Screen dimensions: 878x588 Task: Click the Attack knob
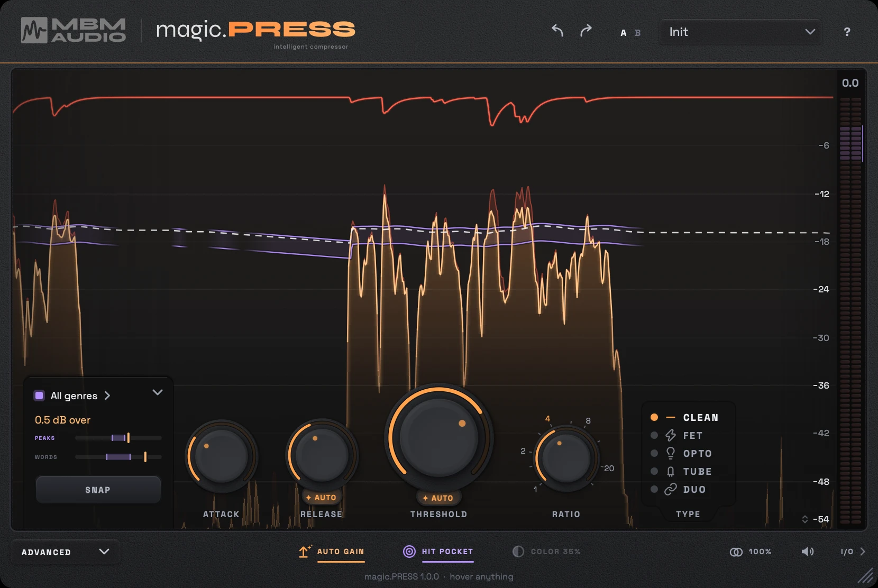click(221, 456)
